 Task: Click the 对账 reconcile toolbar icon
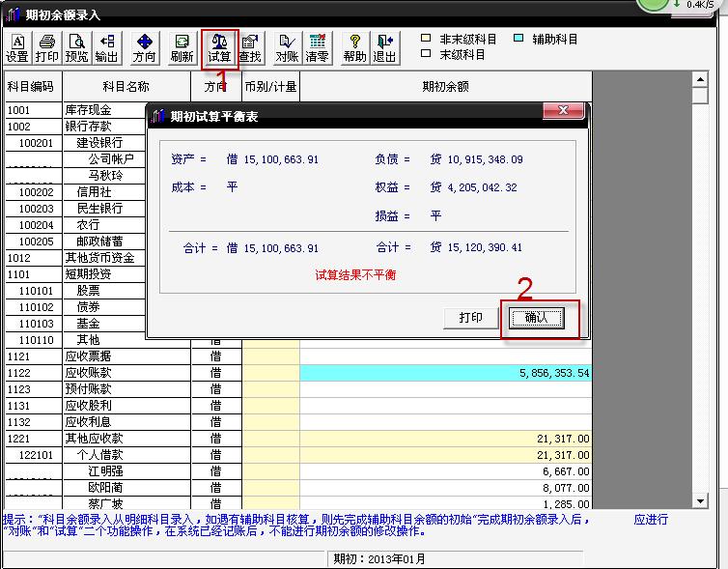point(288,48)
